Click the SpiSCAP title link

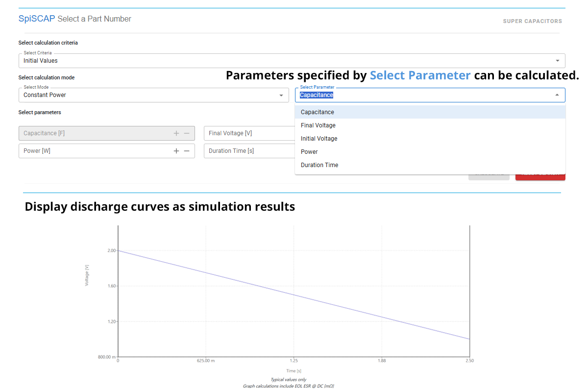coord(37,19)
